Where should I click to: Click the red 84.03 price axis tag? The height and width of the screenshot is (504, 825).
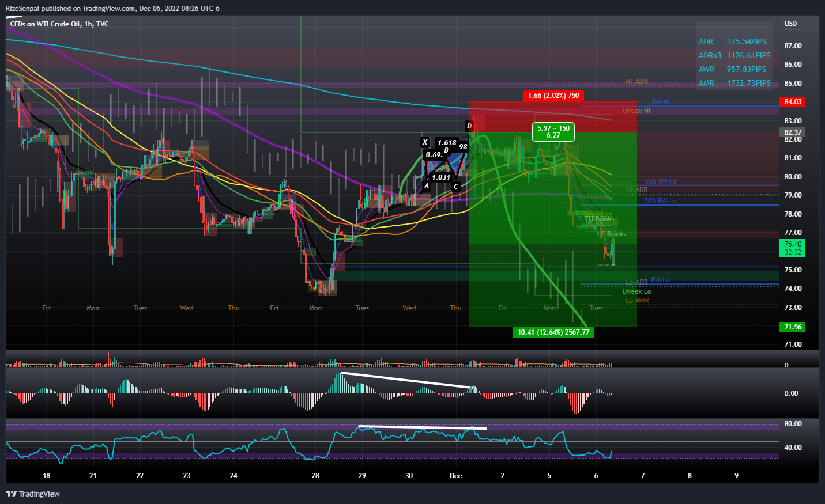coord(793,101)
